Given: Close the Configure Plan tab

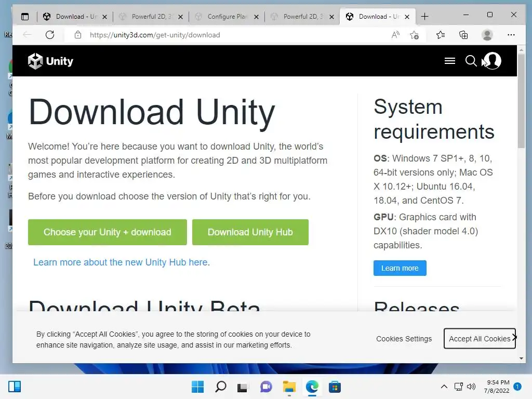Looking at the screenshot, I should click(x=256, y=17).
